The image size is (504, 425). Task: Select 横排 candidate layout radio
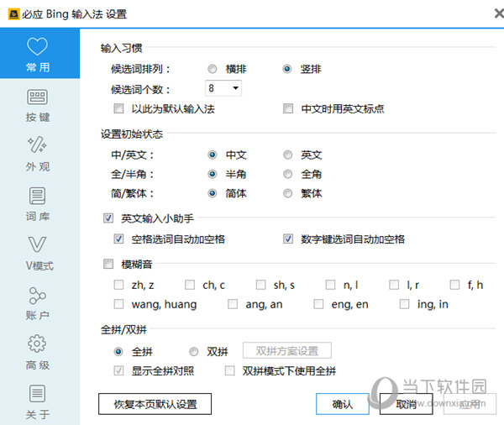pos(213,69)
